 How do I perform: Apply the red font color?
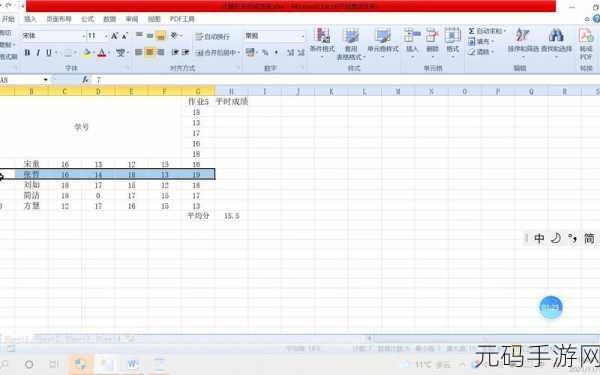[x=101, y=52]
